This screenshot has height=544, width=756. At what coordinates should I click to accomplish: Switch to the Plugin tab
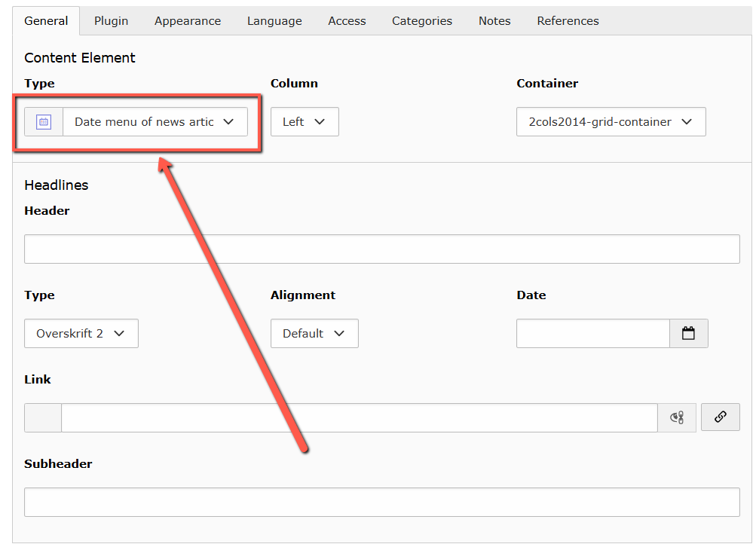tap(111, 21)
